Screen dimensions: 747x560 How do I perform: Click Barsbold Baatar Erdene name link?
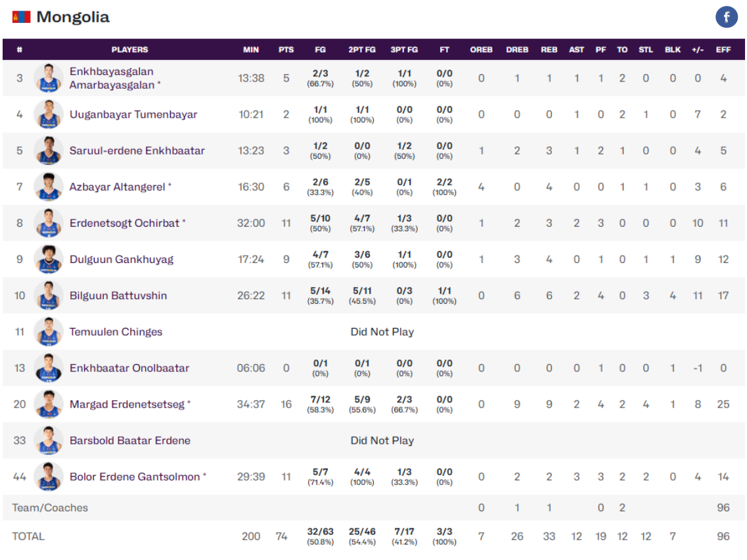click(130, 440)
